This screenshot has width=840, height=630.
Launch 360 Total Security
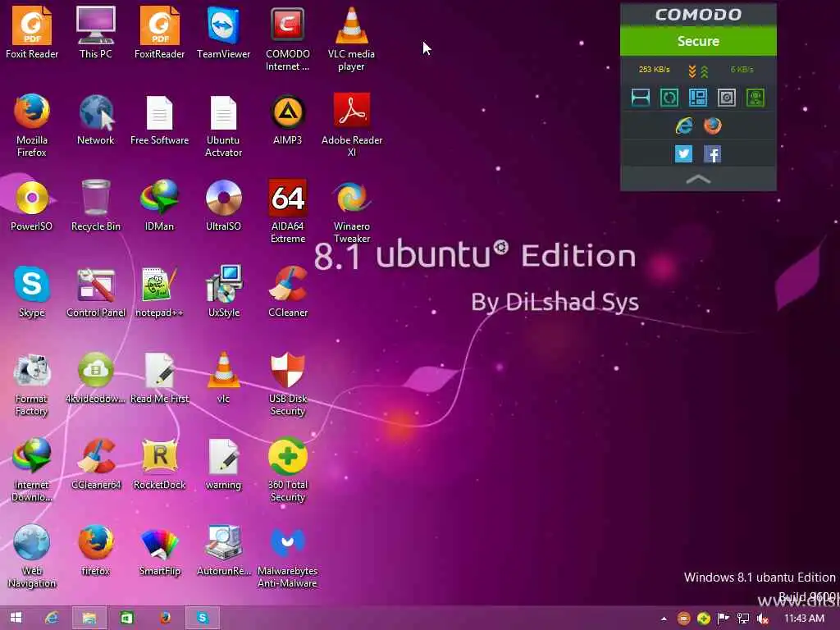coord(288,470)
